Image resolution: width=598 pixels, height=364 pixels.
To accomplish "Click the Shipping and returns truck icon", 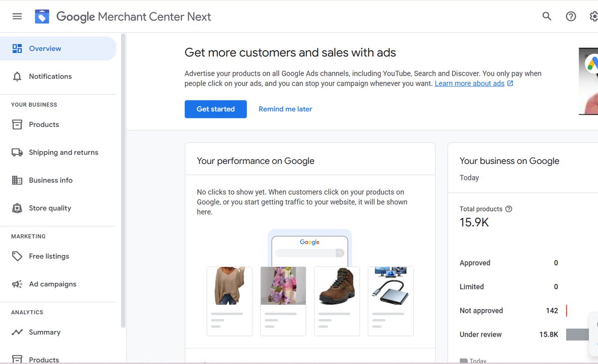I will click(17, 152).
